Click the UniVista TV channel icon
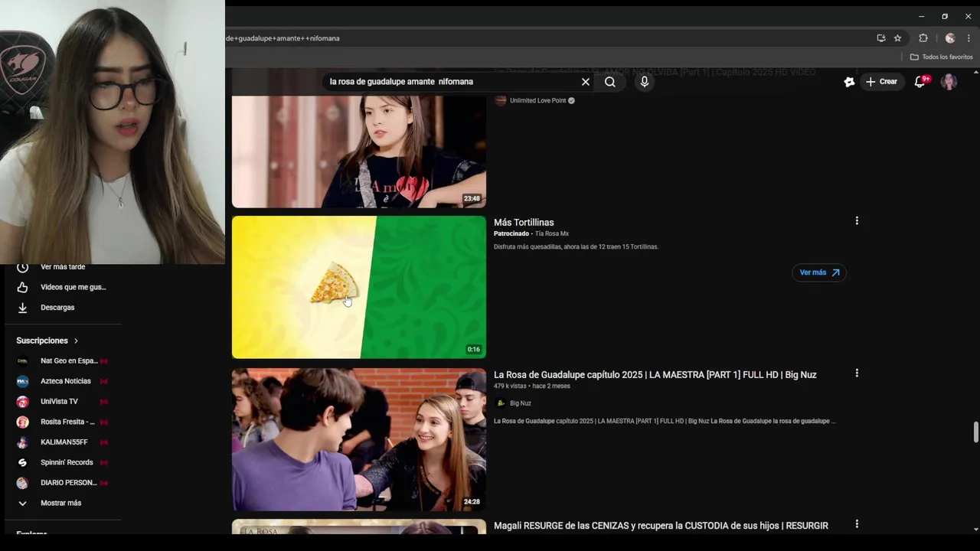 22,402
